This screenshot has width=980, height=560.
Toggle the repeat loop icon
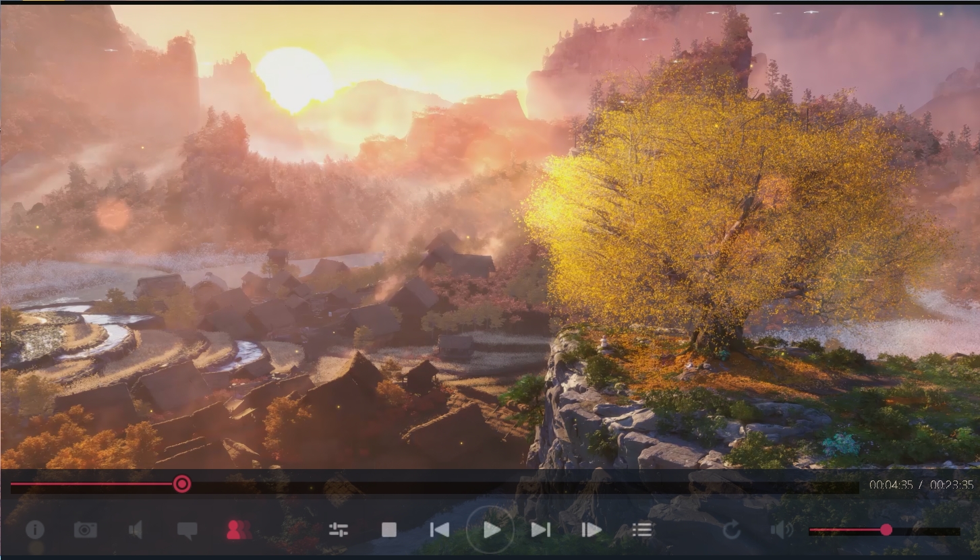[x=732, y=530]
